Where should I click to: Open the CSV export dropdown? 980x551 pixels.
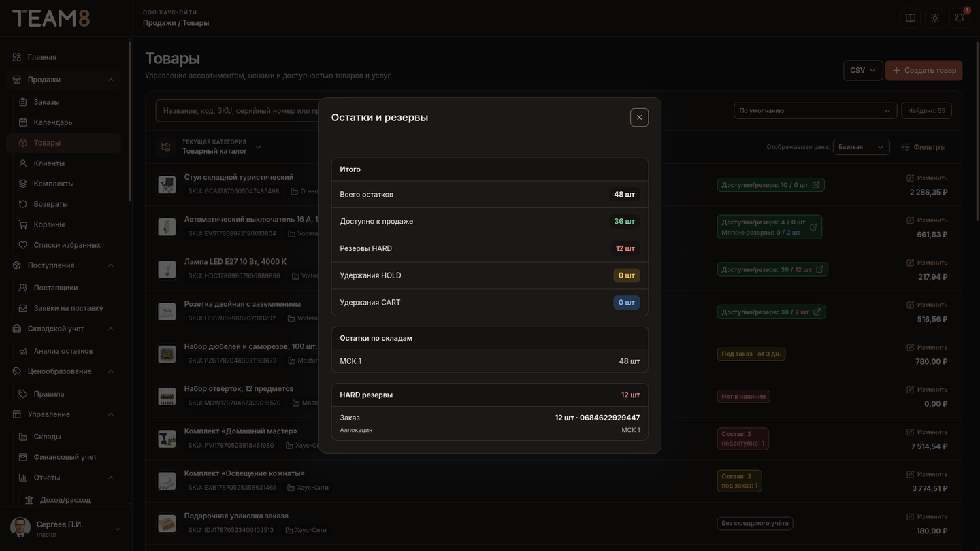(x=863, y=70)
